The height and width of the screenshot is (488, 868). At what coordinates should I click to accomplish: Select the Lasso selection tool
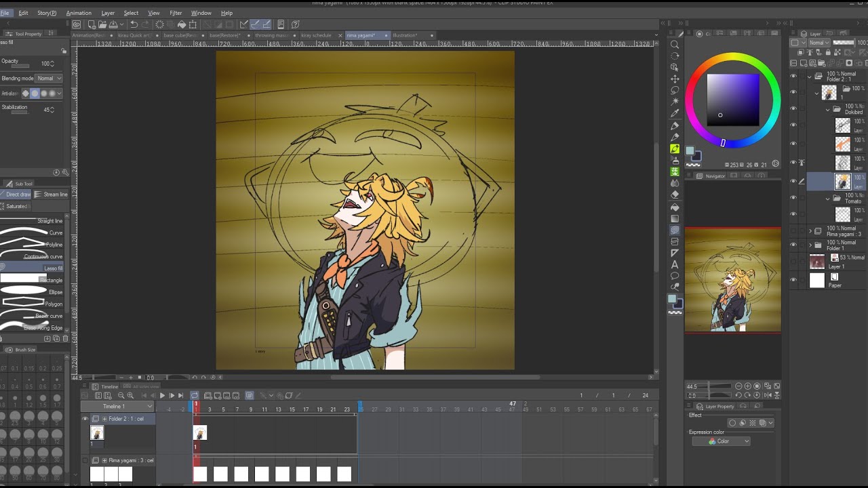(675, 90)
